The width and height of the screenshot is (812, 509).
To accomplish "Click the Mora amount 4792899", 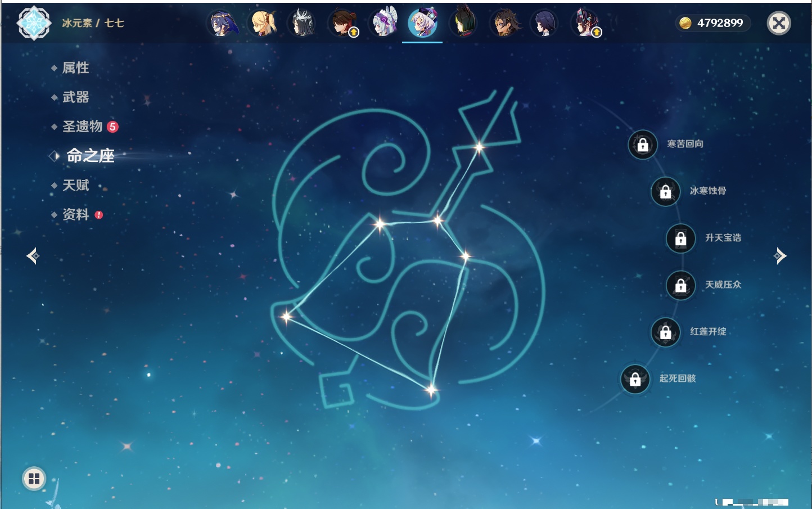I will pyautogui.click(x=720, y=23).
